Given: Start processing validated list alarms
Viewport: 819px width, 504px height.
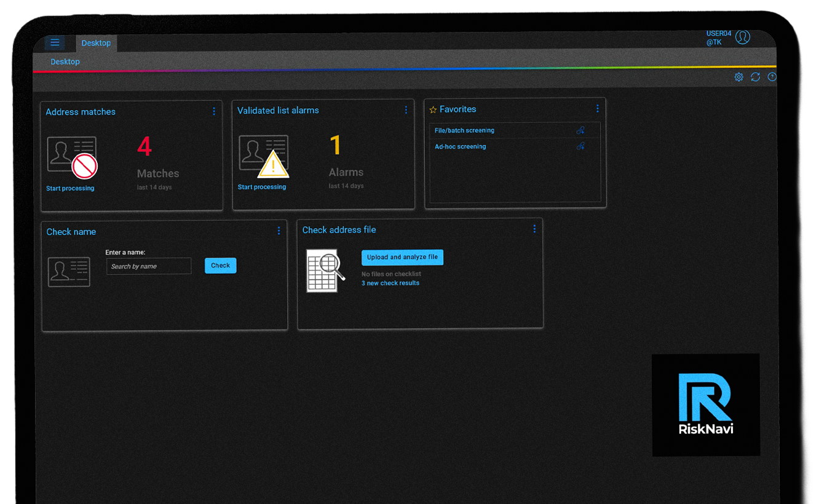Looking at the screenshot, I should (262, 187).
